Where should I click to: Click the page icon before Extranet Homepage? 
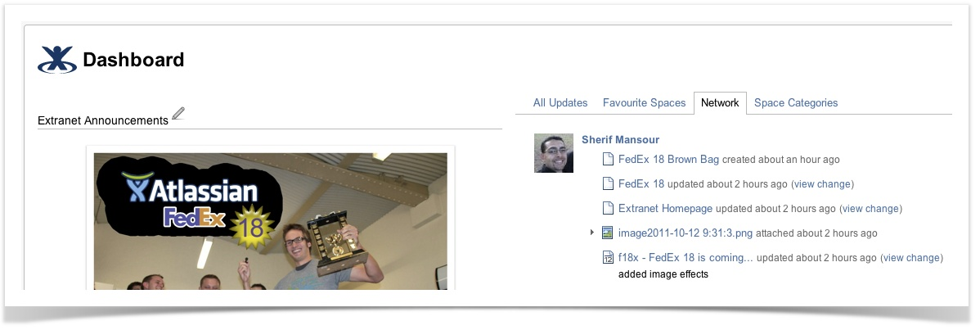[608, 208]
